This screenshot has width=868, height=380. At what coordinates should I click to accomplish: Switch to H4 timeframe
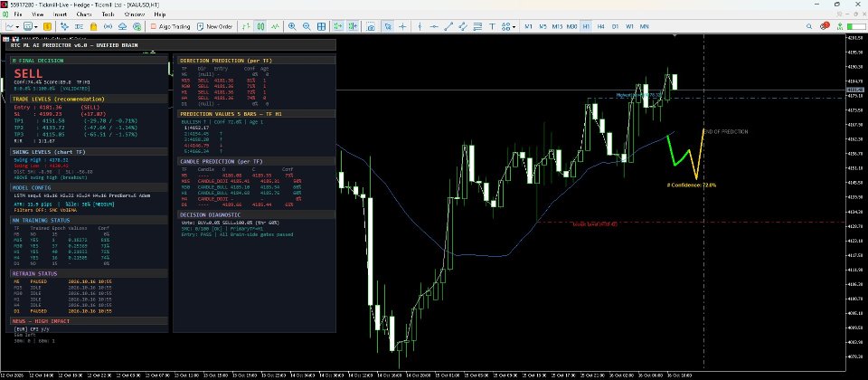tap(600, 26)
